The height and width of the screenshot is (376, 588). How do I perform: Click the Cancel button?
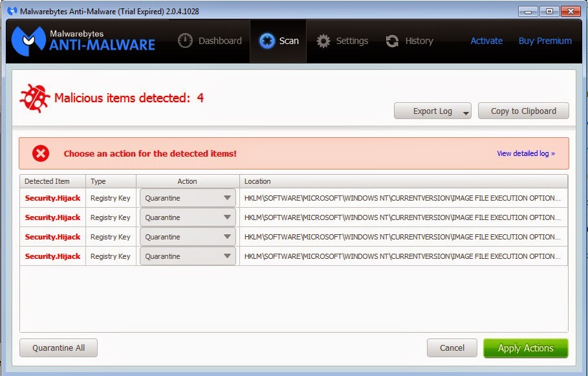coord(452,348)
